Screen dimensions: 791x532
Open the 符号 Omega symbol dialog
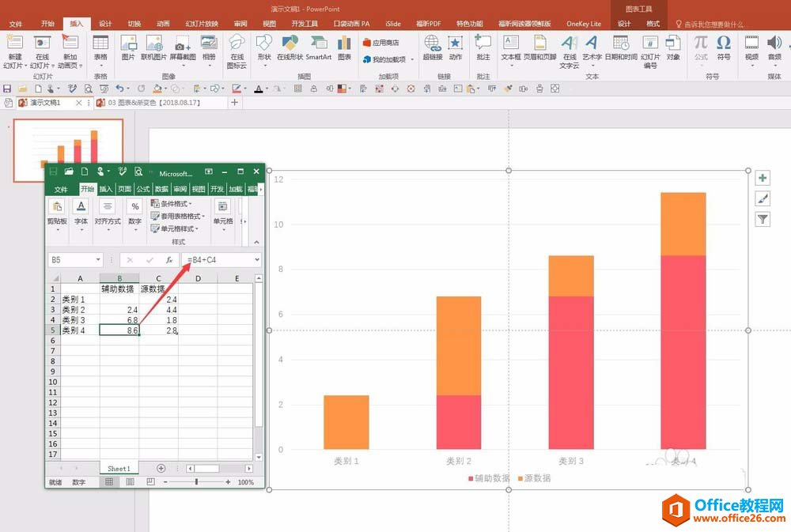(x=724, y=43)
